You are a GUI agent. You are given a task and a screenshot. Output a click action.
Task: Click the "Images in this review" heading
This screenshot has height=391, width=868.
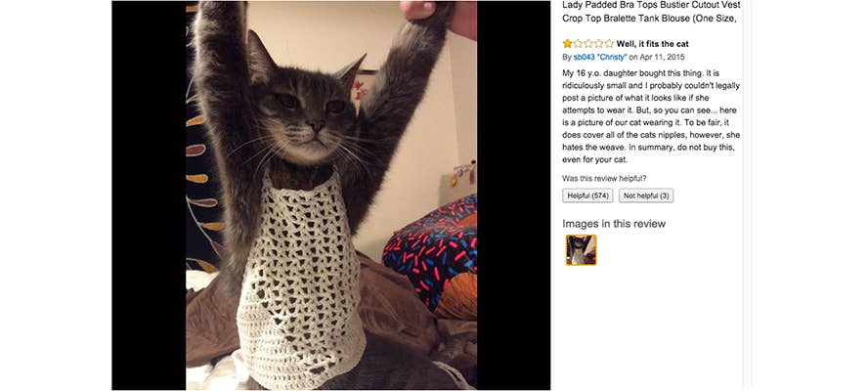click(x=614, y=224)
